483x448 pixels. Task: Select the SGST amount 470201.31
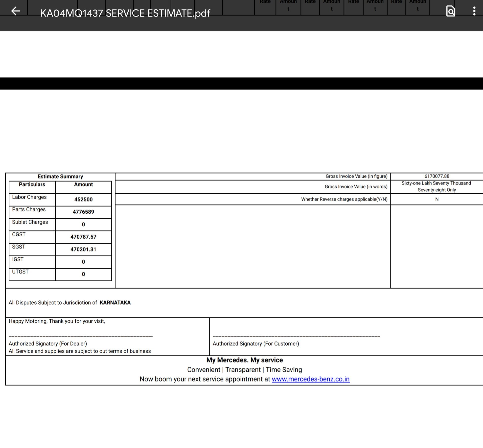point(83,249)
